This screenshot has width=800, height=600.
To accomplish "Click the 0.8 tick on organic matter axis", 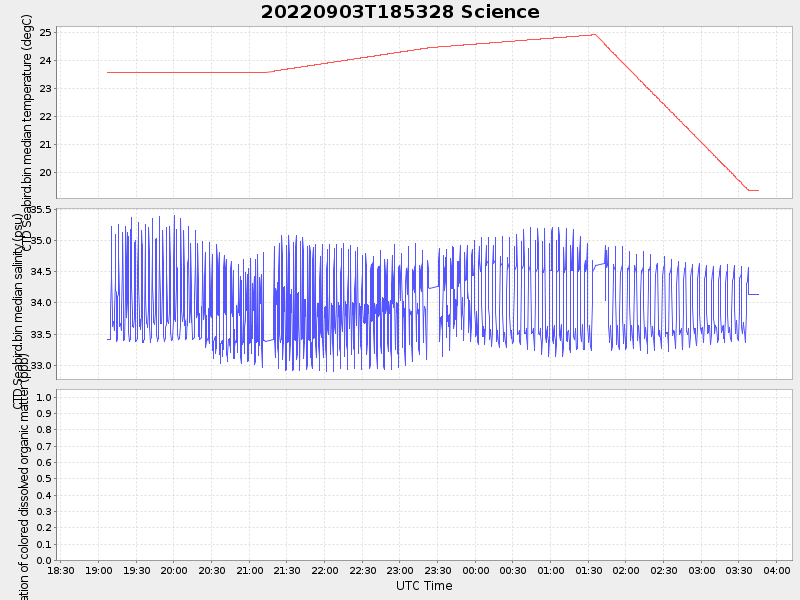I will point(44,430).
